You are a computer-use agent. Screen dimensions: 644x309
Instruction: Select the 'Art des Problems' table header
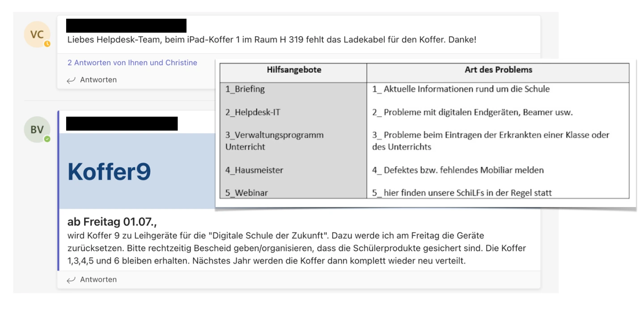point(498,70)
